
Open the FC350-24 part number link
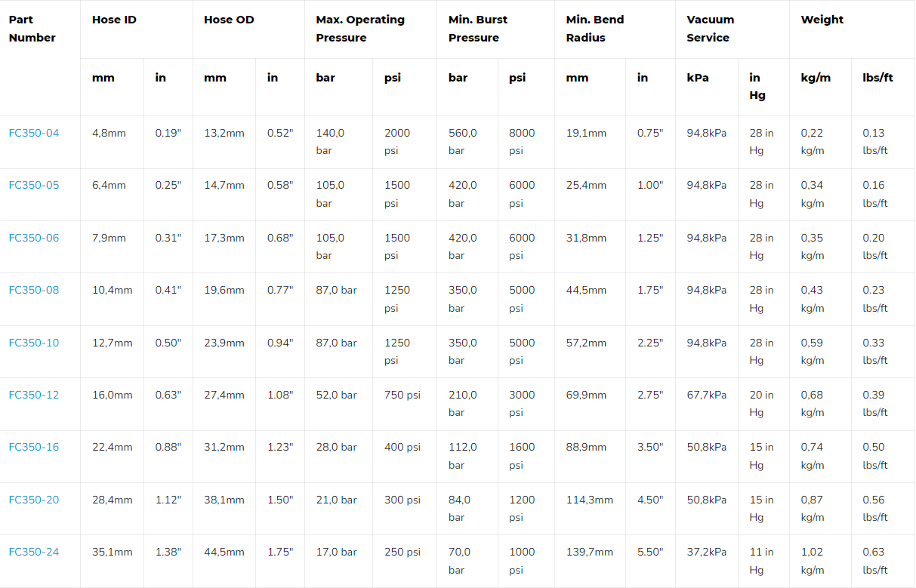point(34,552)
